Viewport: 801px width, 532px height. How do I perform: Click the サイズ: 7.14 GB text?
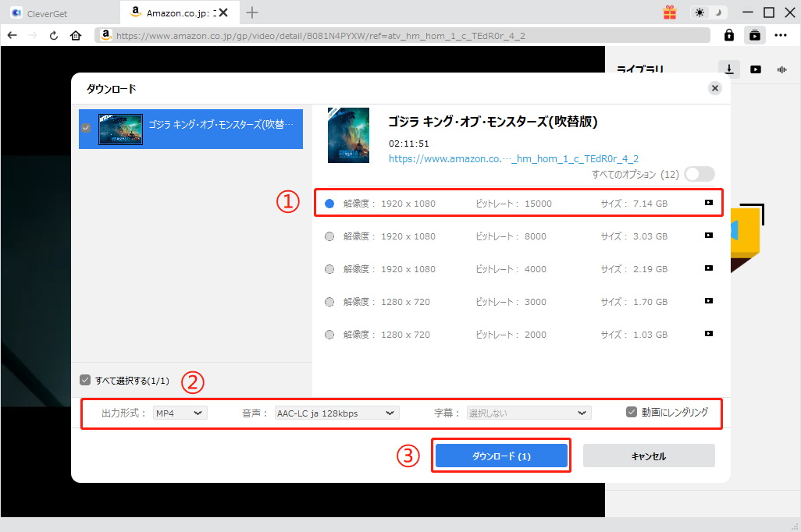tap(634, 204)
